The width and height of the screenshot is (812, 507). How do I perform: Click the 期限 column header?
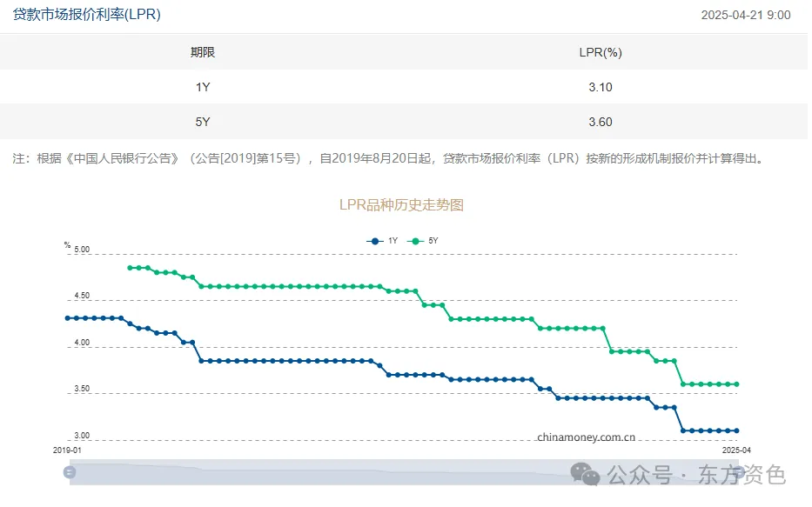(203, 52)
